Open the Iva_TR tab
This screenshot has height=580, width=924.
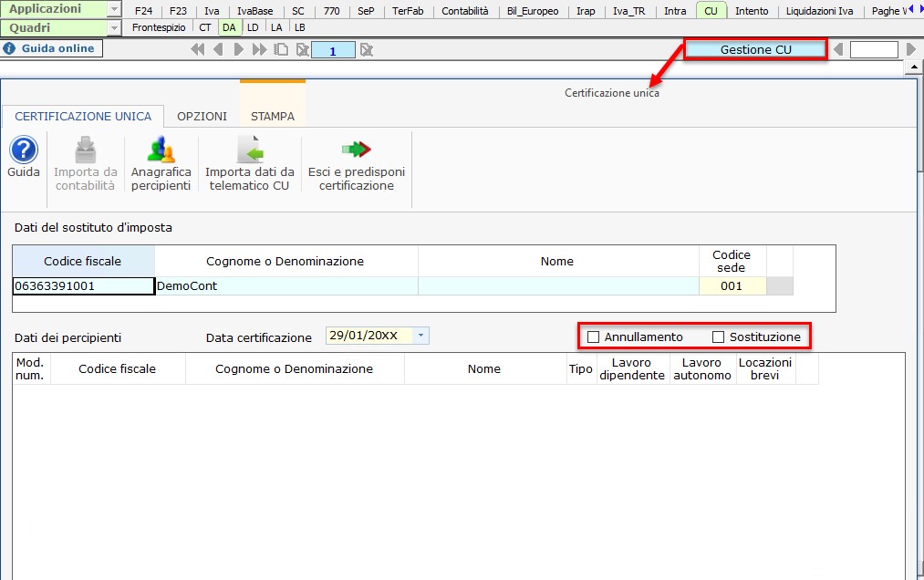[628, 11]
